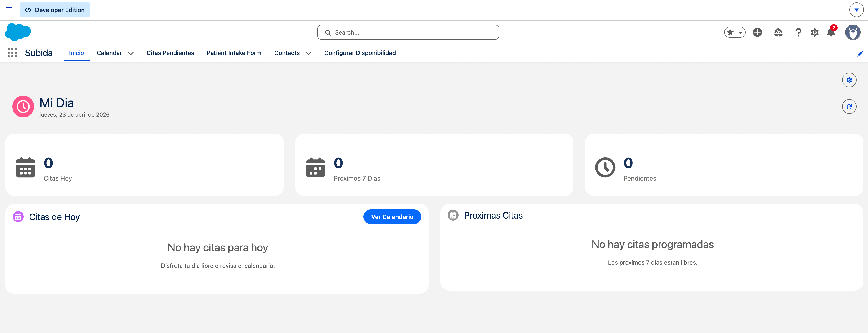This screenshot has width=868, height=333.
Task: Click the 'Mi Dia' heading
Action: pyautogui.click(x=57, y=103)
